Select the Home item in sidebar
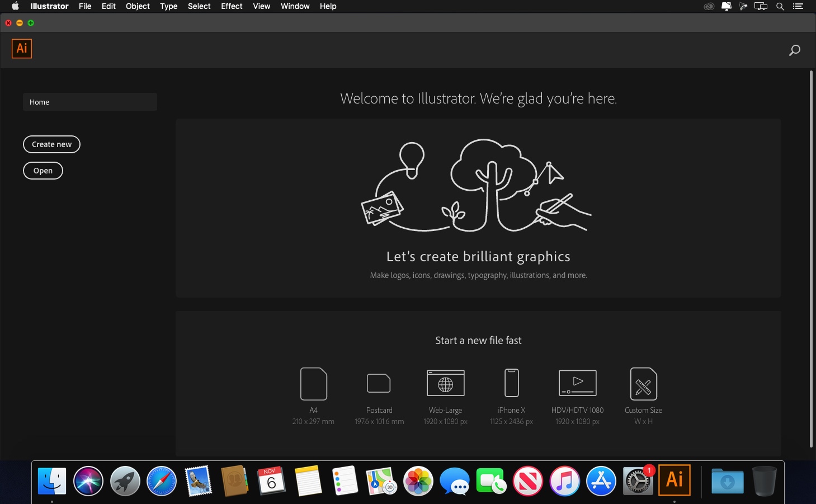The image size is (816, 504). pyautogui.click(x=90, y=102)
